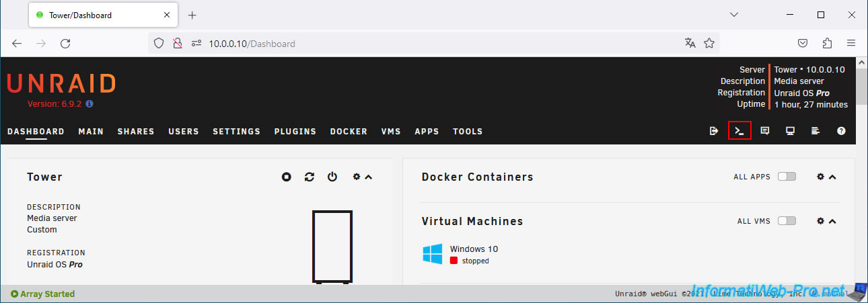Screen dimensions: 868x303
Task: Click the Array Started status
Action: point(42,294)
